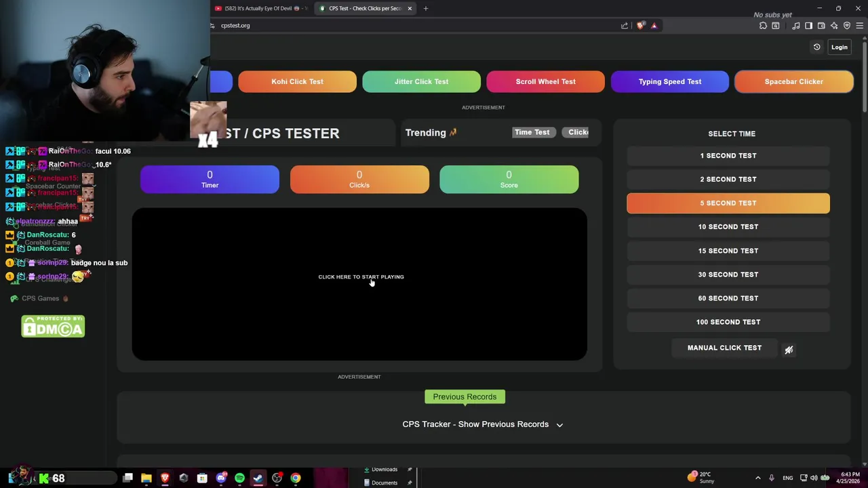Click the history clock icon beside Login
Image resolution: width=868 pixels, height=488 pixels.
816,47
